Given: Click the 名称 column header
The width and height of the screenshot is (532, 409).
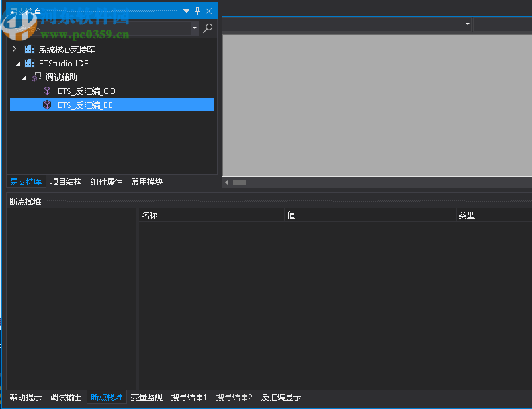Looking at the screenshot, I should tap(149, 214).
